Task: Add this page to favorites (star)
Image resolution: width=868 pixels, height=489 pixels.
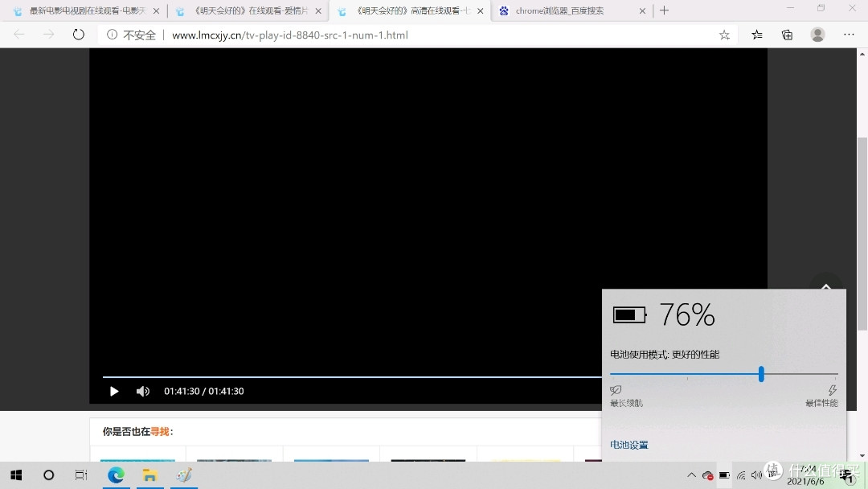Action: [x=724, y=35]
